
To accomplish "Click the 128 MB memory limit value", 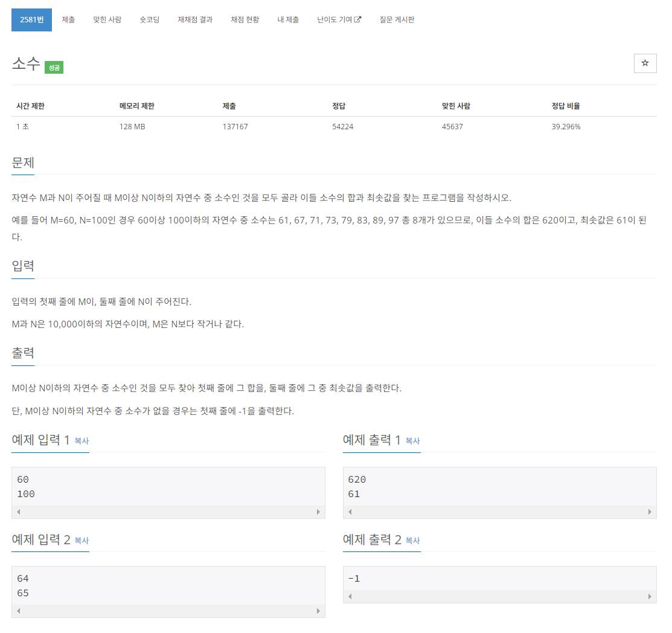I will 132,126.
